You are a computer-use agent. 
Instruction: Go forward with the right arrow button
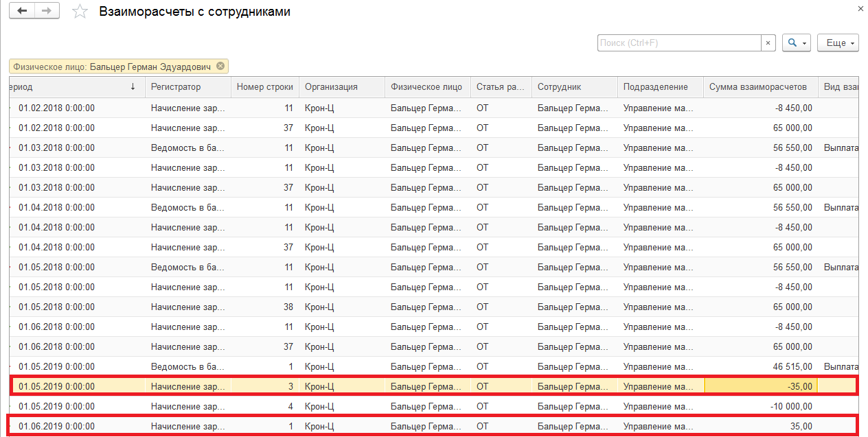[x=47, y=11]
